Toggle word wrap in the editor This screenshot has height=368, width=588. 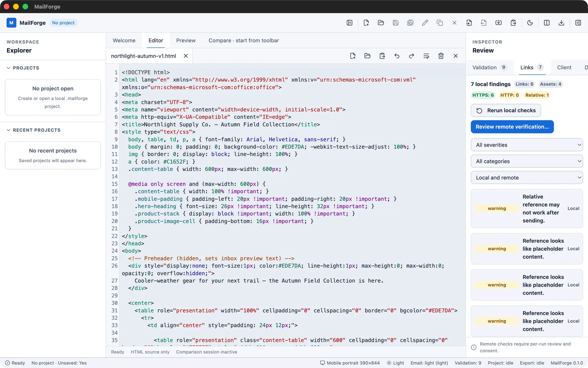[426, 56]
